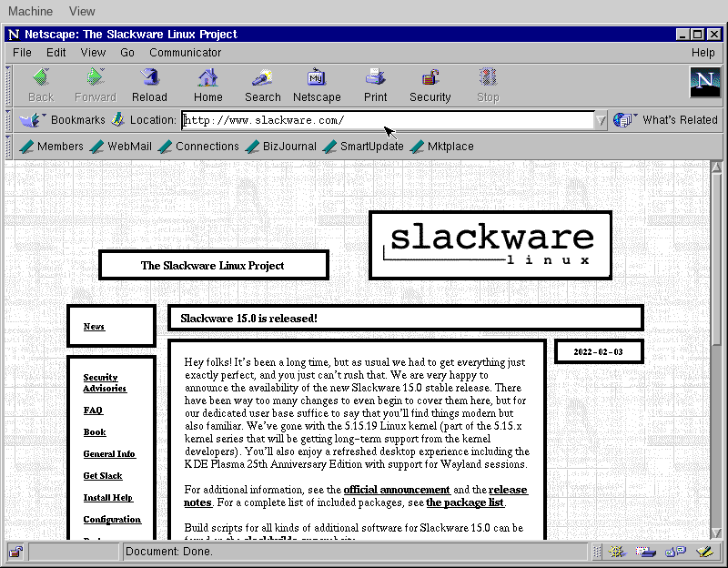
Task: Open the FAQ link
Action: [93, 411]
